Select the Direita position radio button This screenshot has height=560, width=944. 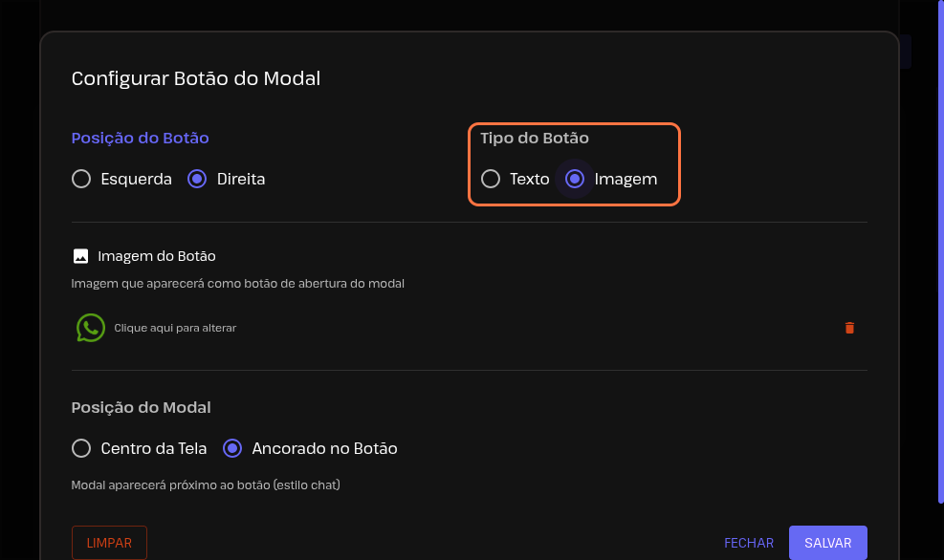tap(198, 179)
